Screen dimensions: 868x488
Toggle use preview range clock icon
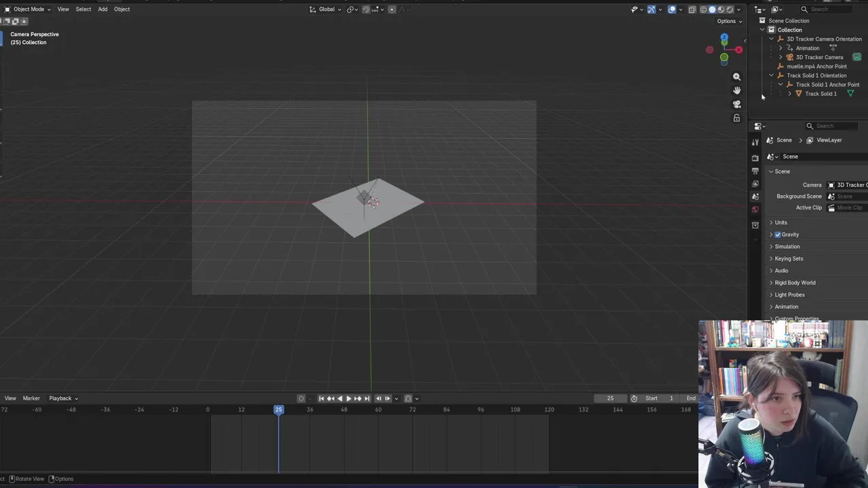[x=634, y=399]
